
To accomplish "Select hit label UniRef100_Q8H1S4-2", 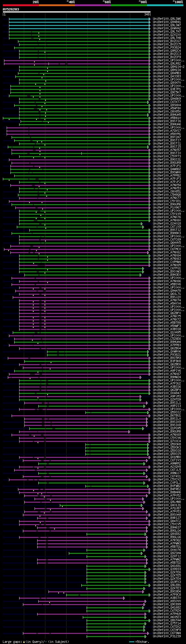I will click(169, 67).
